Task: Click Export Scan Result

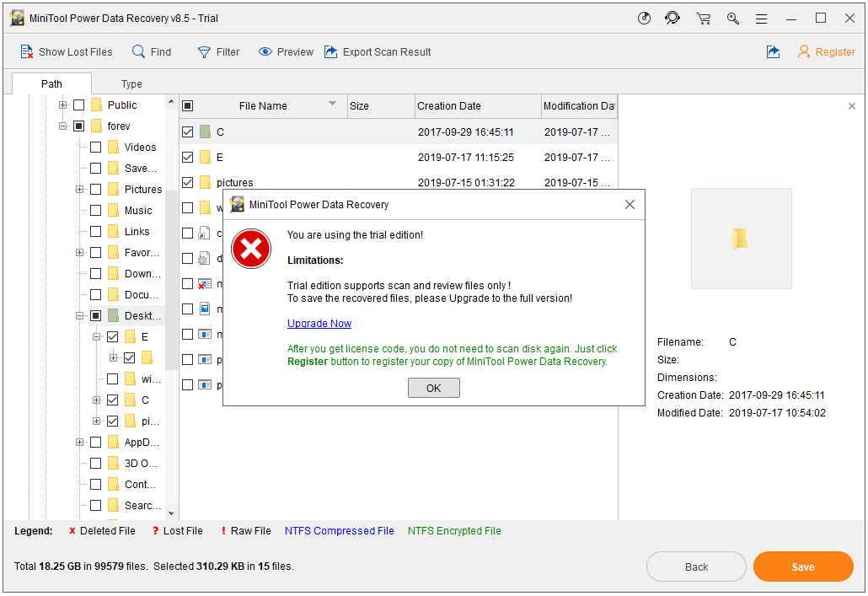Action: coord(377,52)
